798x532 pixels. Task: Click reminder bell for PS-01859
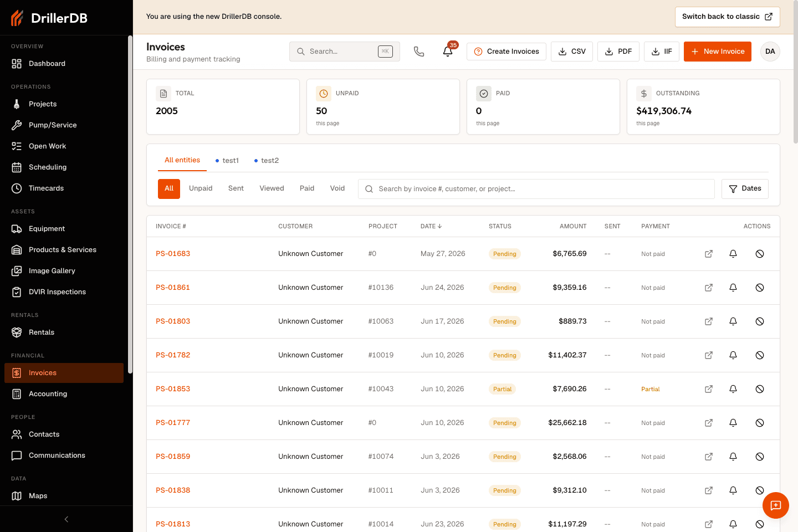(x=733, y=457)
